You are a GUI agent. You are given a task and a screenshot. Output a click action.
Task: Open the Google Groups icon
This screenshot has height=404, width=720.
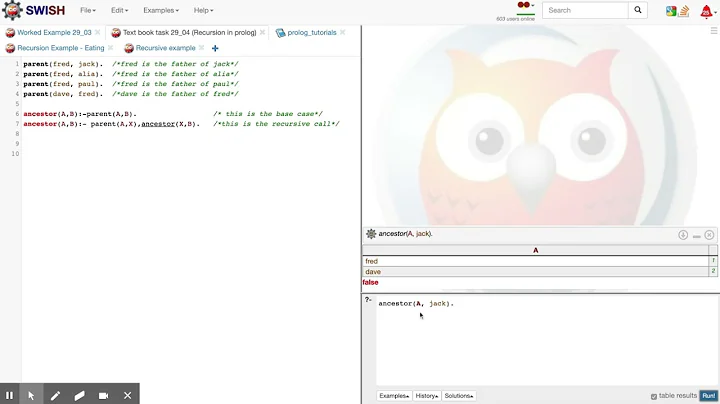[671, 11]
